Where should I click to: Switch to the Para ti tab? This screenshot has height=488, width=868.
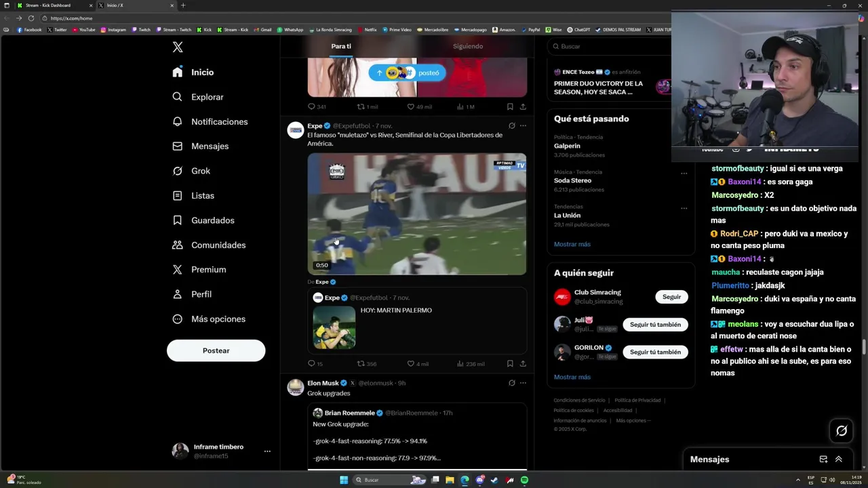341,46
